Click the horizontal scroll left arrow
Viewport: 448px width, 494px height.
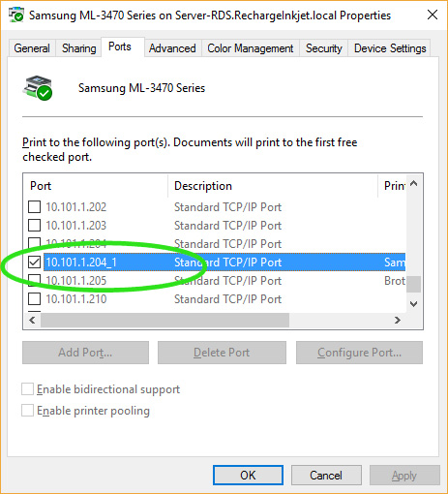(32, 320)
